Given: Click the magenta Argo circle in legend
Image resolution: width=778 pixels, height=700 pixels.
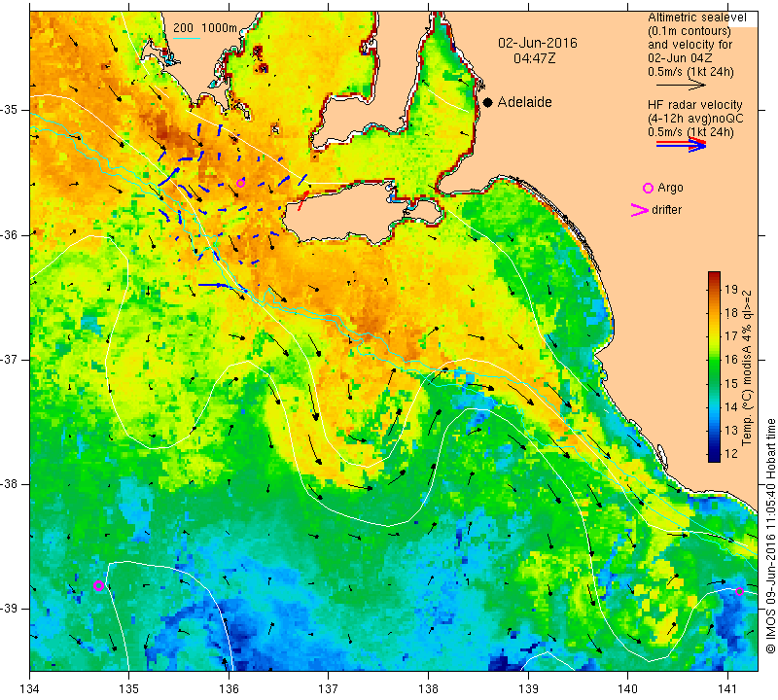Looking at the screenshot, I should (x=648, y=188).
